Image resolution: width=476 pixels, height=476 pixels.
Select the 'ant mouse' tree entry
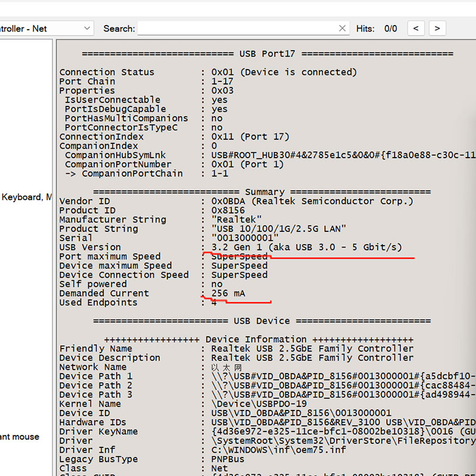(x=20, y=437)
